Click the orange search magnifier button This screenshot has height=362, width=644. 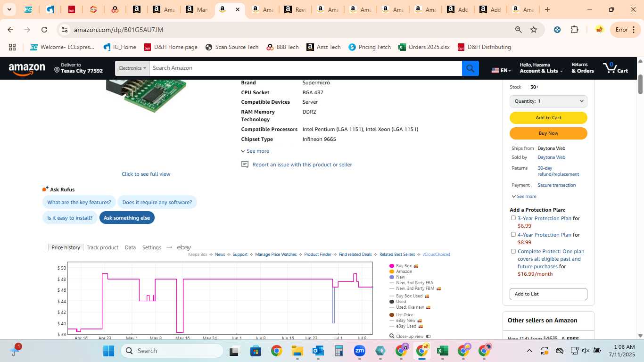pyautogui.click(x=471, y=68)
